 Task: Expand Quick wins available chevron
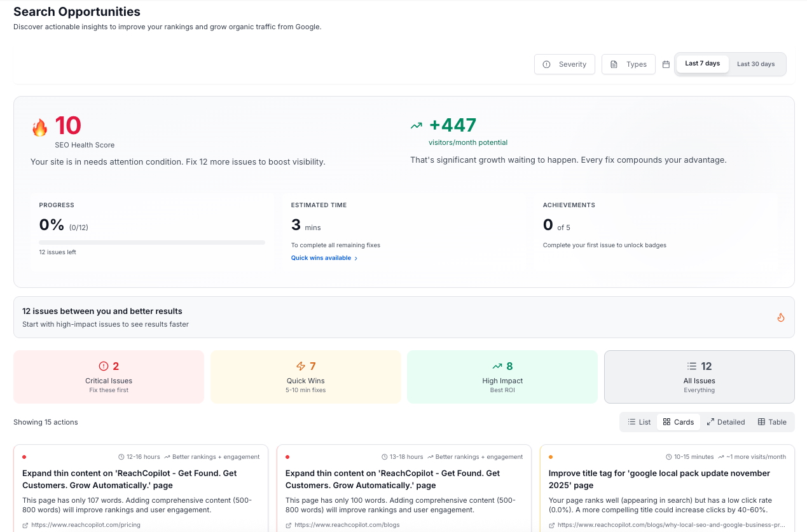point(356,258)
